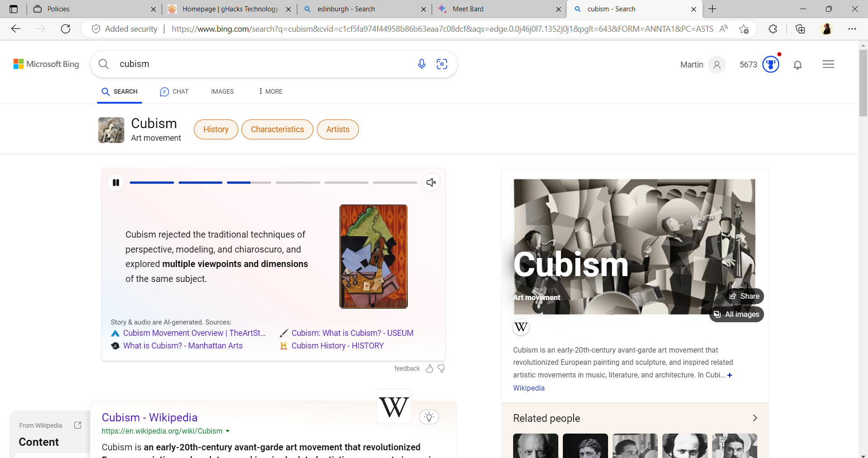Screen dimensions: 868x458
Task: Start a voice search with the microphone icon
Action: (422, 64)
